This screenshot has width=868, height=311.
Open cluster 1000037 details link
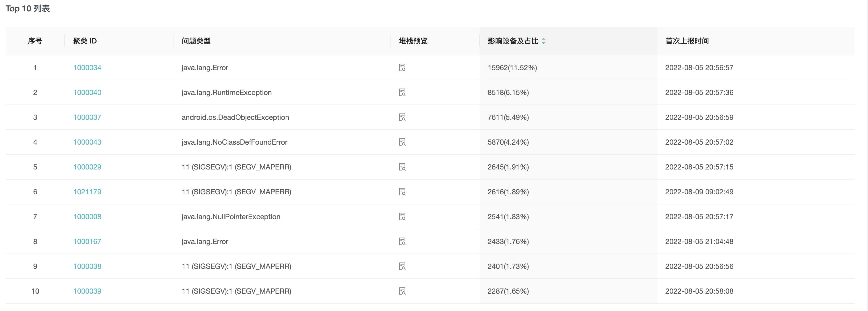(87, 117)
